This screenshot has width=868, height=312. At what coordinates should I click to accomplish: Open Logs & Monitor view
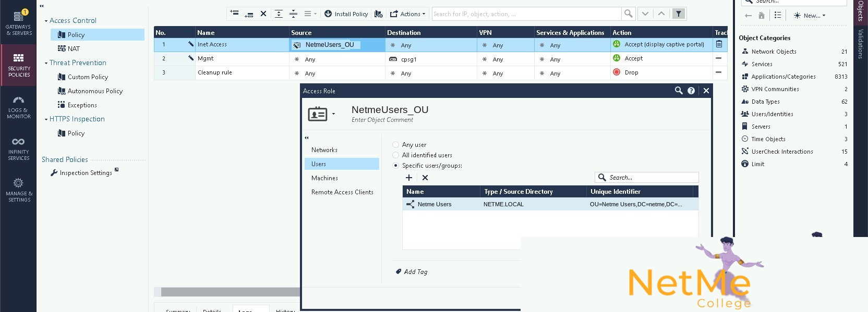(18, 107)
